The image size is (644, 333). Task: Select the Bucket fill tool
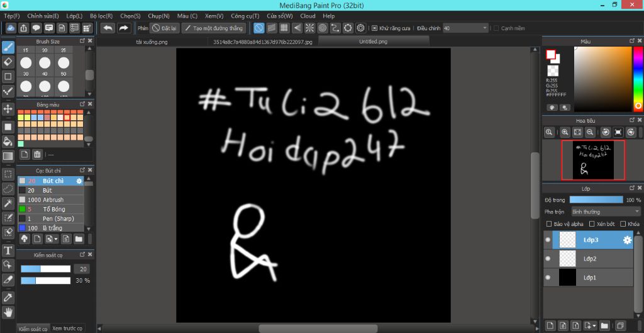(x=8, y=142)
